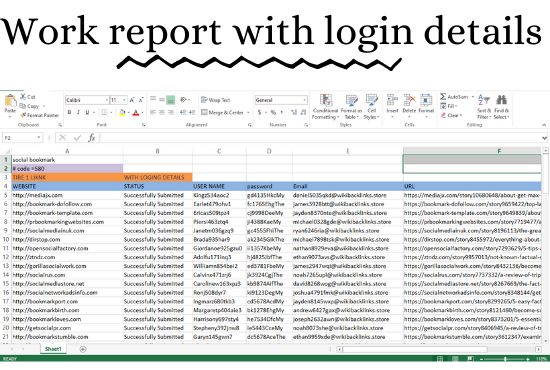
Task: Apply Percent Style format
Action: (273, 112)
